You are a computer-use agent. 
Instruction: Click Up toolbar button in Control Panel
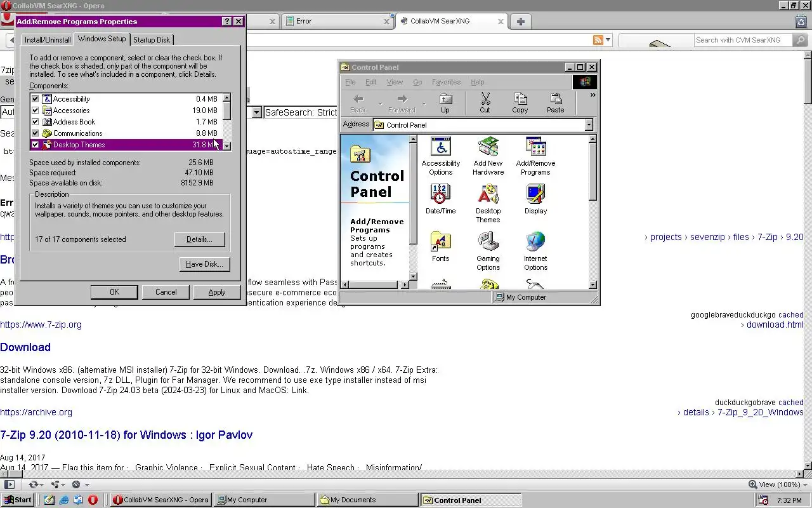click(x=445, y=104)
